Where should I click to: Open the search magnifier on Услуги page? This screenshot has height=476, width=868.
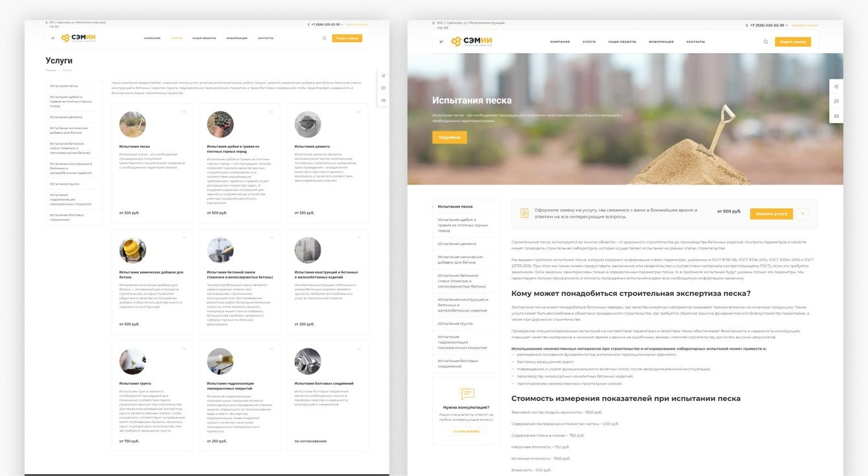tap(325, 38)
